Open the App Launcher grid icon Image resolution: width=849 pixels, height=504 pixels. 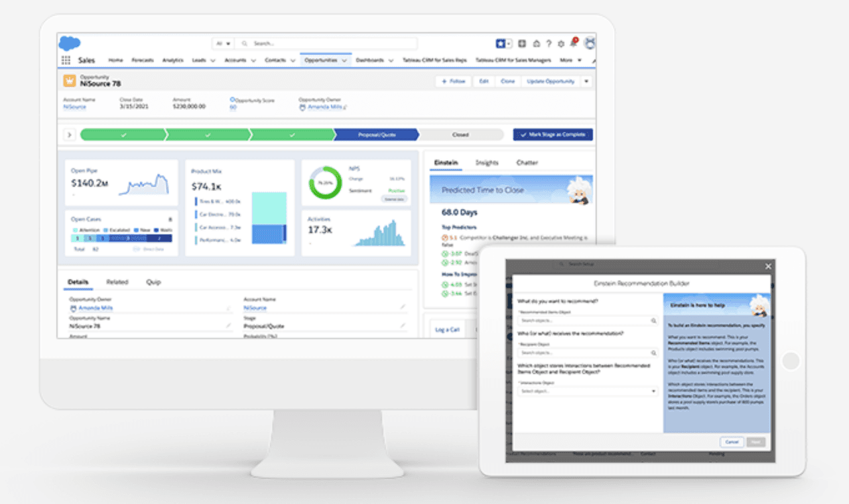pos(66,60)
